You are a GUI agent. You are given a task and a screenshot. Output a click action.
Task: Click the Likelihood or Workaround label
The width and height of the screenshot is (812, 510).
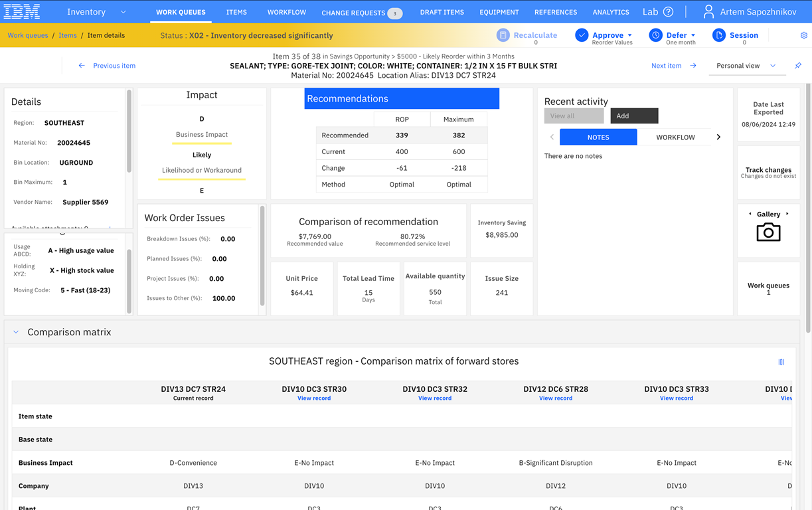tap(202, 170)
